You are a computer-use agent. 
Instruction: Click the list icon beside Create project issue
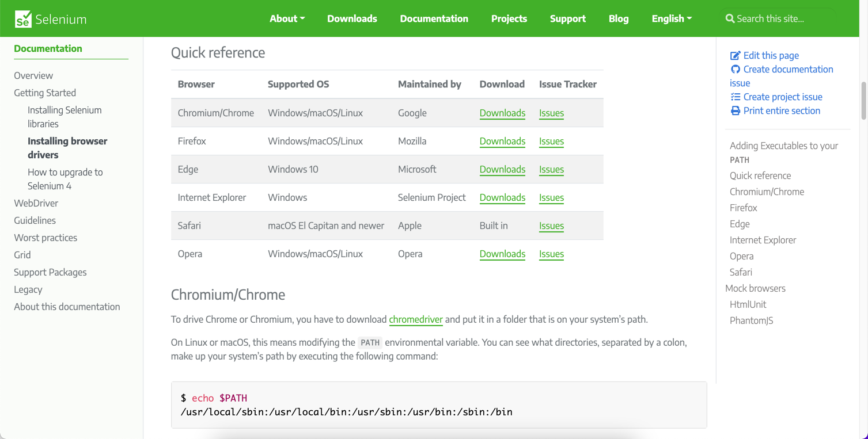coord(735,97)
